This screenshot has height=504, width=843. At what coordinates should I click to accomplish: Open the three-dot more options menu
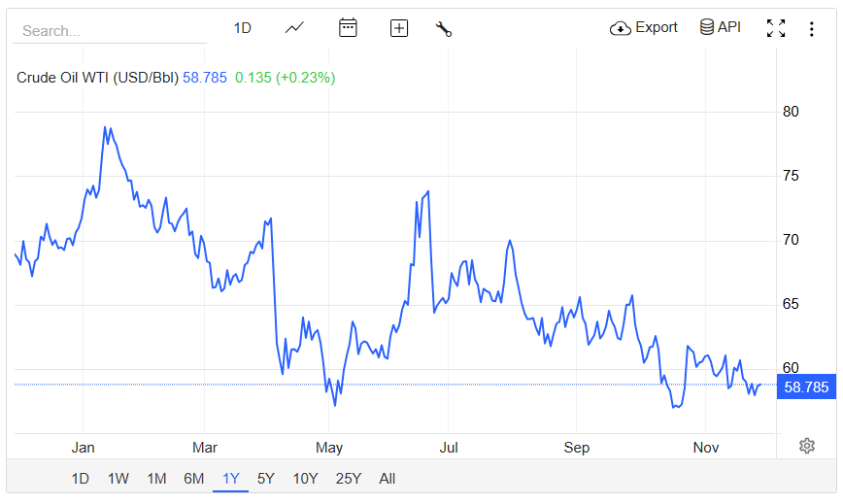[811, 28]
